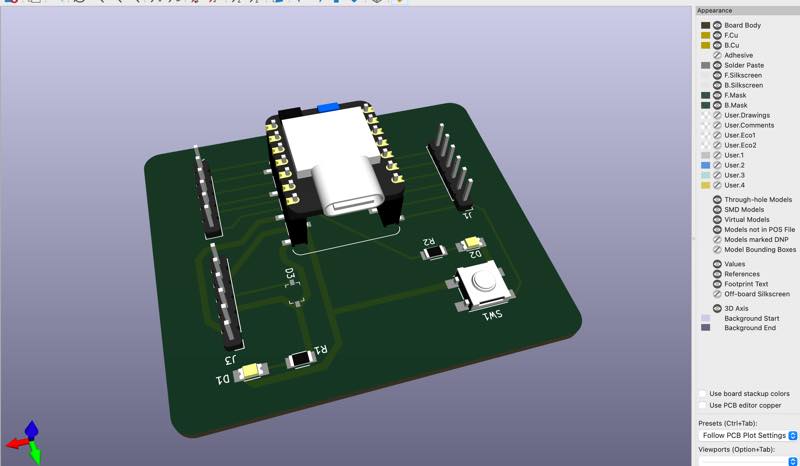Show the User.Drawings layer
The width and height of the screenshot is (800, 466).
717,115
